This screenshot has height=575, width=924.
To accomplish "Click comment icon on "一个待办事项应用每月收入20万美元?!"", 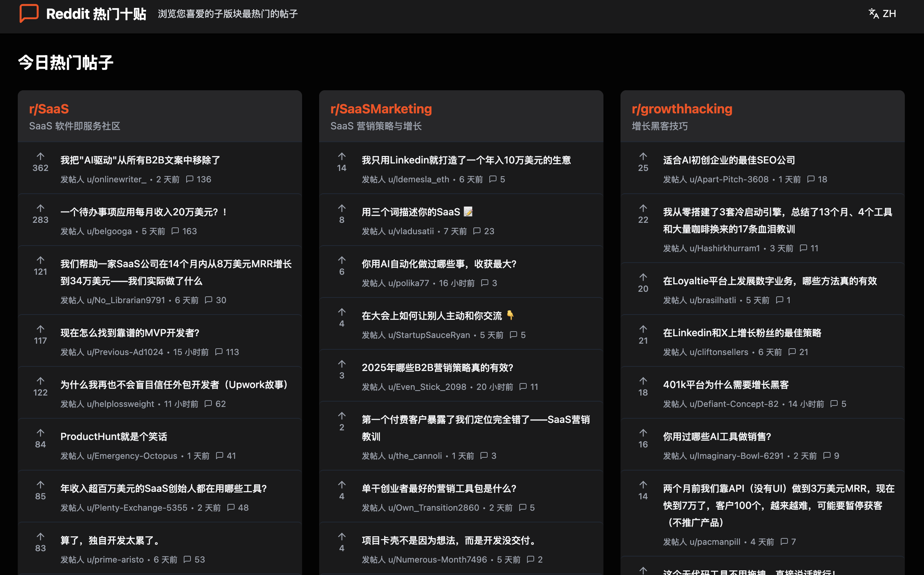I will [175, 231].
